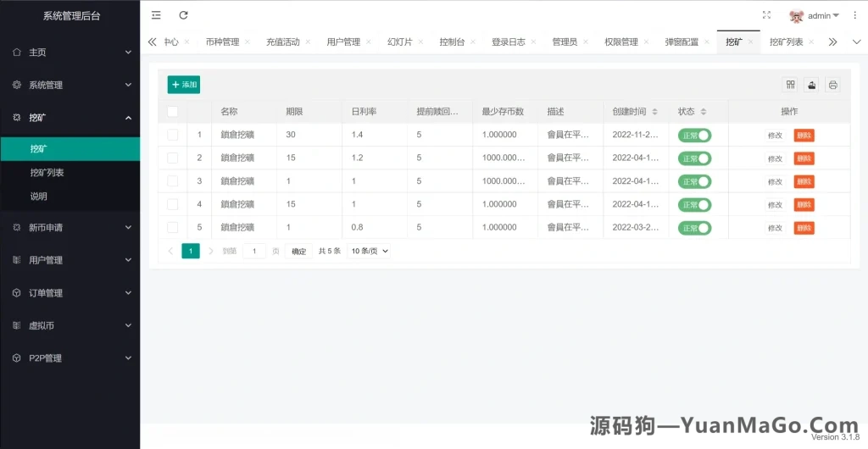Open 说明 in the sidebar
The image size is (868, 449).
70,197
